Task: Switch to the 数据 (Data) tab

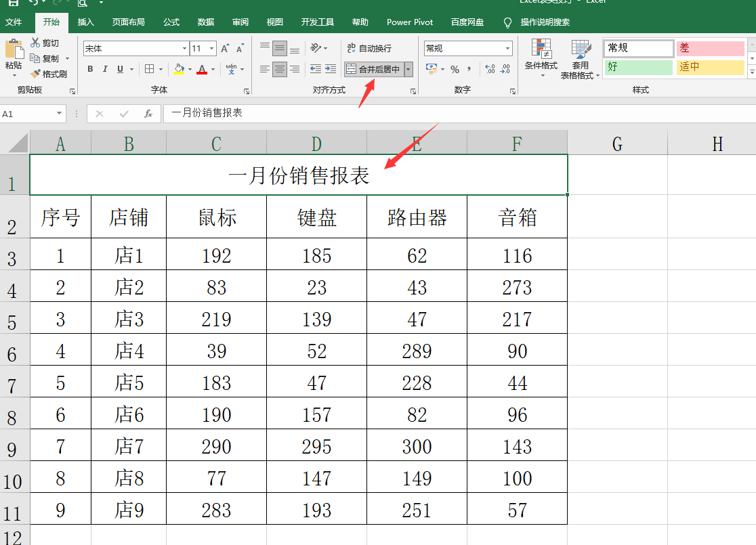Action: (205, 22)
